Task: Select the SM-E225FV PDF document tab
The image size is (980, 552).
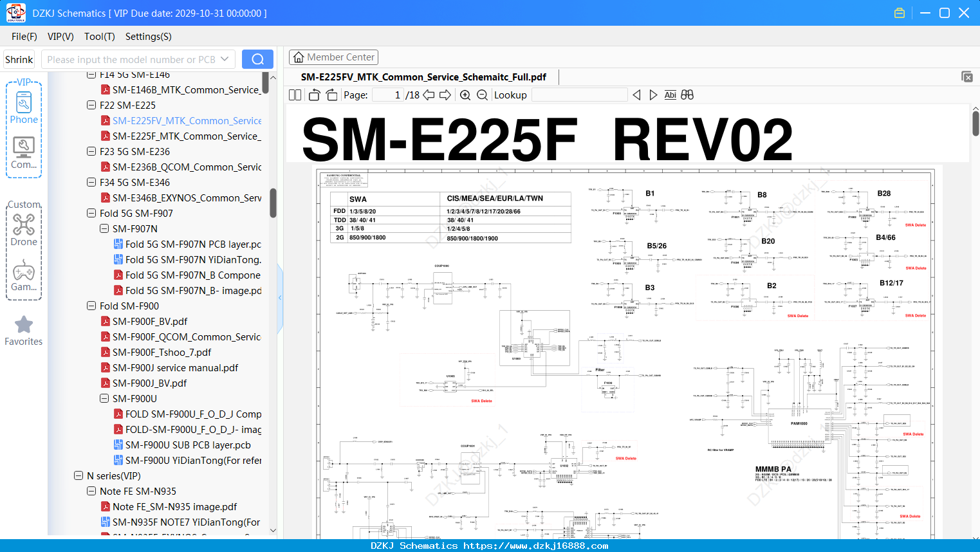Action: [x=423, y=77]
